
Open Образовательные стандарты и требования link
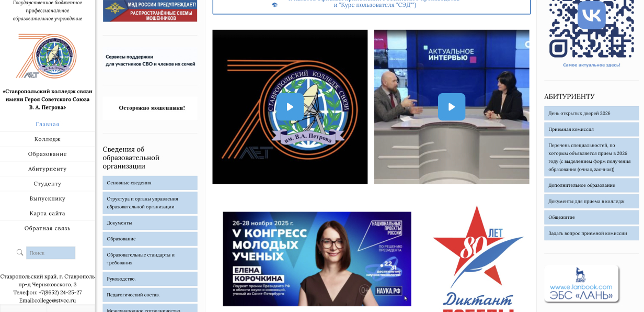pos(150,259)
